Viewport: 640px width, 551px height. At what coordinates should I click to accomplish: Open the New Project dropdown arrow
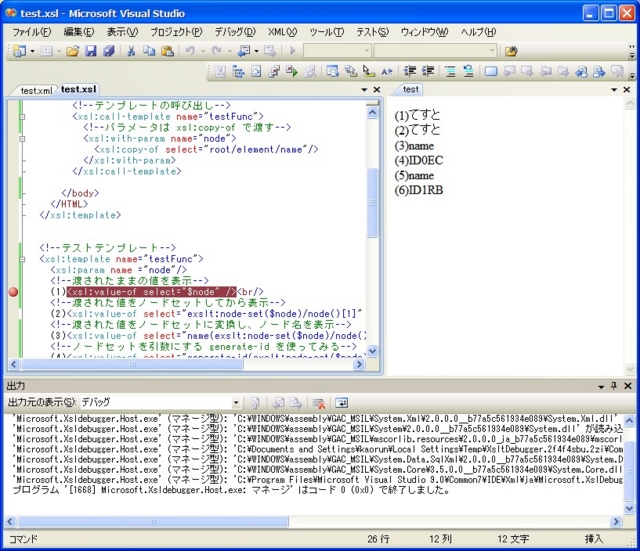pos(32,51)
